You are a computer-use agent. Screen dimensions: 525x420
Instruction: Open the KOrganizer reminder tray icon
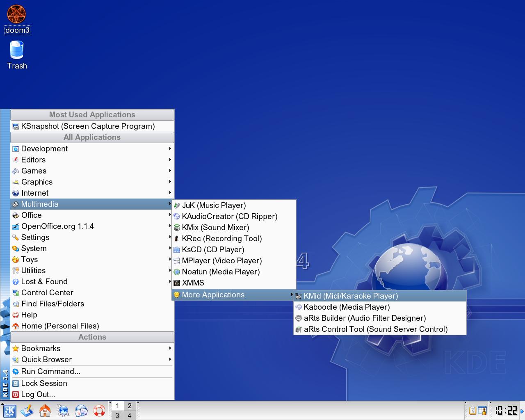[482, 411]
